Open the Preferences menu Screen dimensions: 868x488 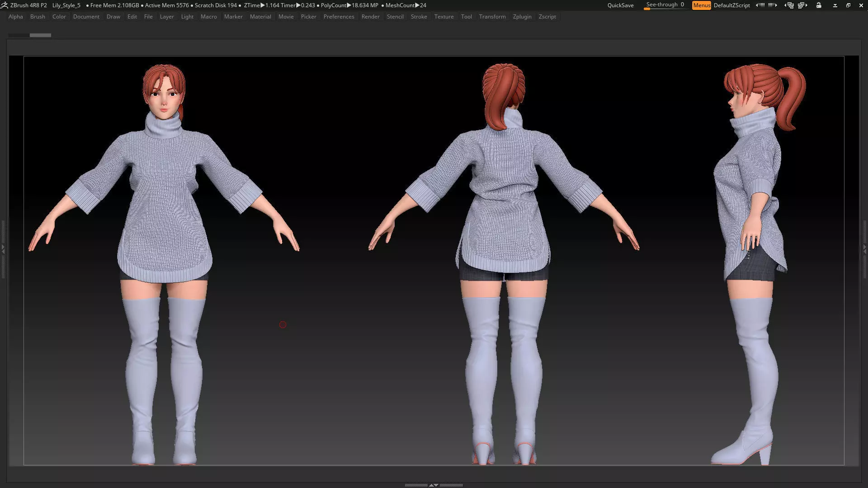[339, 17]
